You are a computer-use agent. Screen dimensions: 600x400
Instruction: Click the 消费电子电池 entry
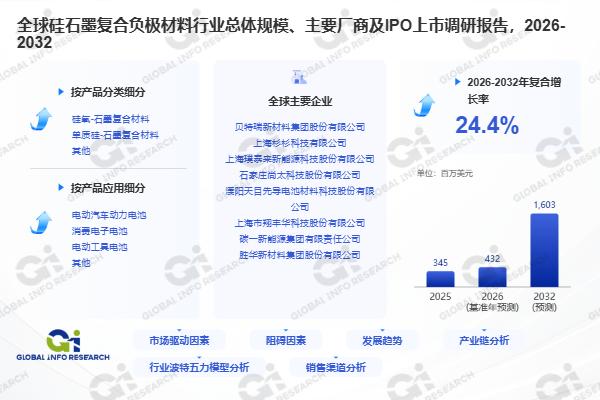99,231
